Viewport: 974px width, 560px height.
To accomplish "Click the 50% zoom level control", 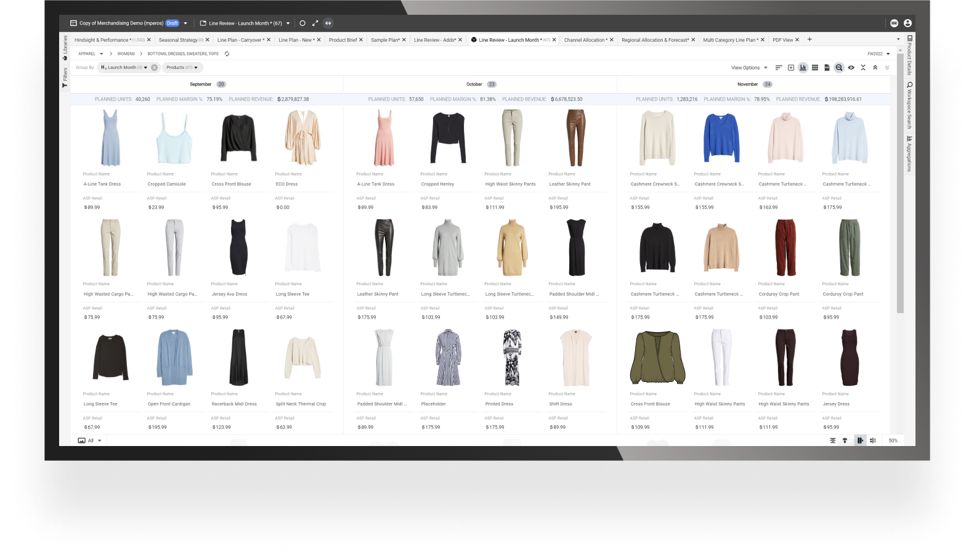I will [x=893, y=440].
